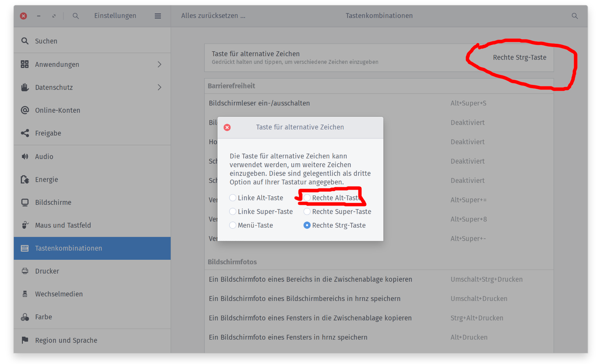
Task: Click the Alt+Super+8 shortcut value
Action: [x=468, y=219]
